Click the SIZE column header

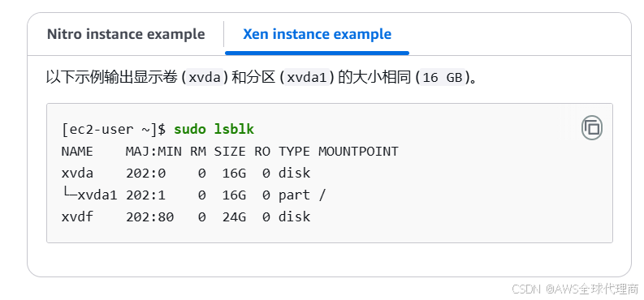230,152
